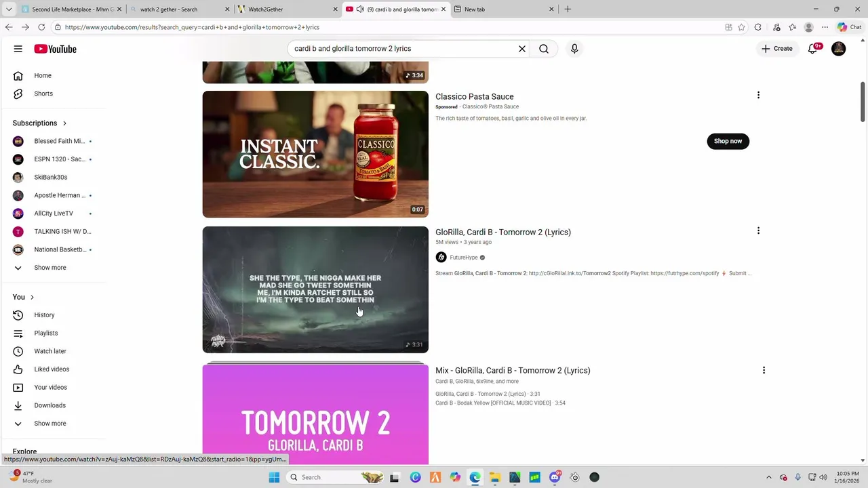Switch to the New tab tab
868x488 pixels.
(x=503, y=9)
